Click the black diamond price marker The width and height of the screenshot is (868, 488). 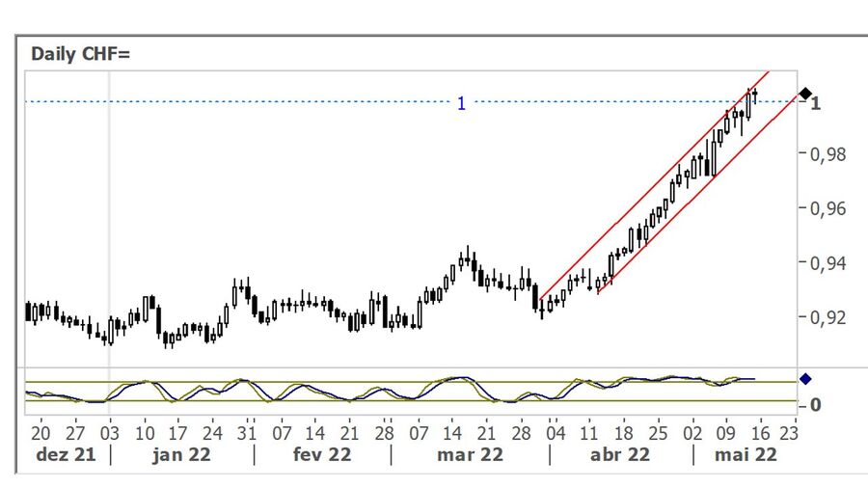point(805,94)
